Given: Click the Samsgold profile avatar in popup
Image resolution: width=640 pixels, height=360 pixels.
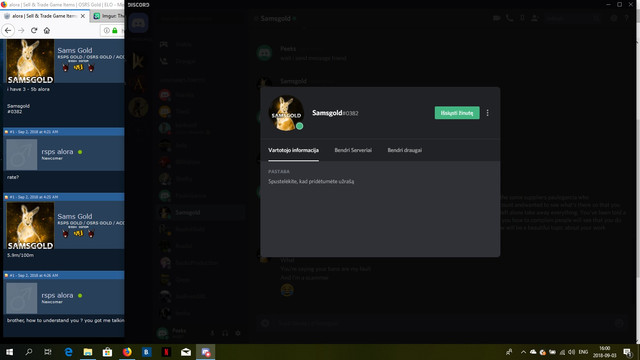Looking at the screenshot, I should [x=286, y=113].
